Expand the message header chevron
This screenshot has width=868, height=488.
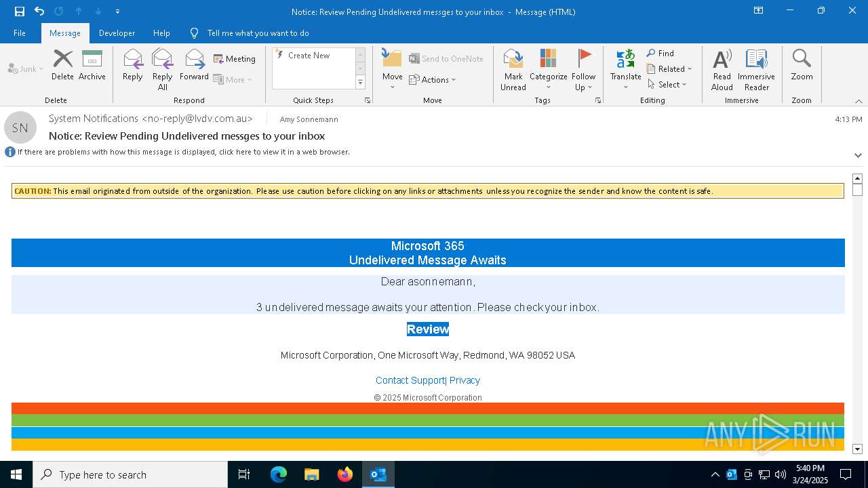[x=858, y=155]
